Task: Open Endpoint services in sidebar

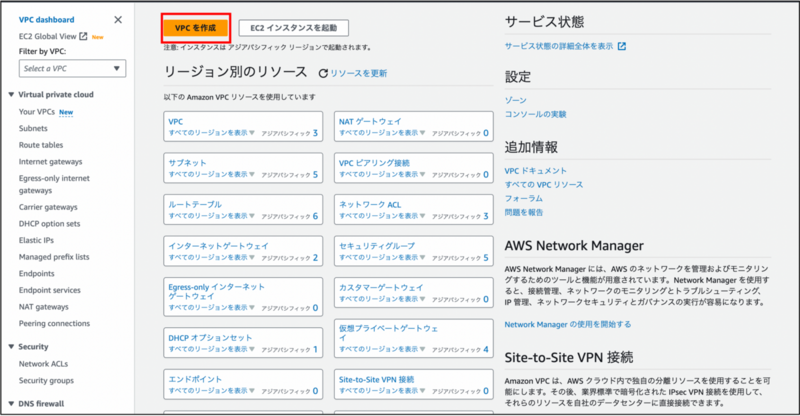Action: pos(49,290)
